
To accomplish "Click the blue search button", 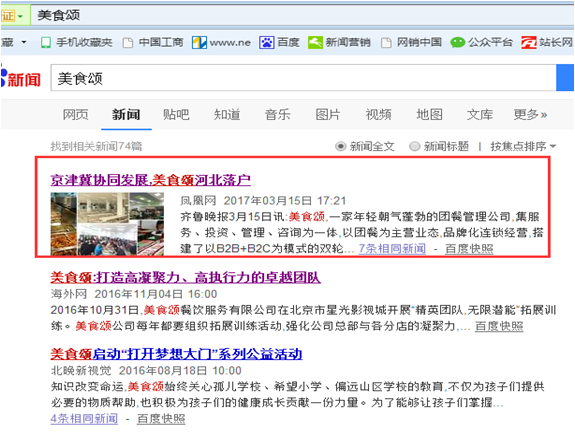I will pyautogui.click(x=565, y=77).
